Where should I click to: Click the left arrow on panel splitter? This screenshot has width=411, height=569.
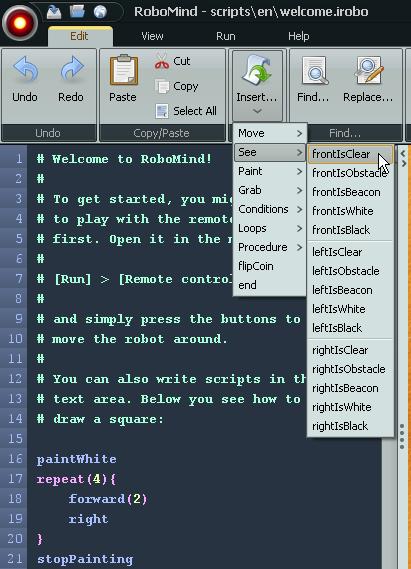[403, 154]
